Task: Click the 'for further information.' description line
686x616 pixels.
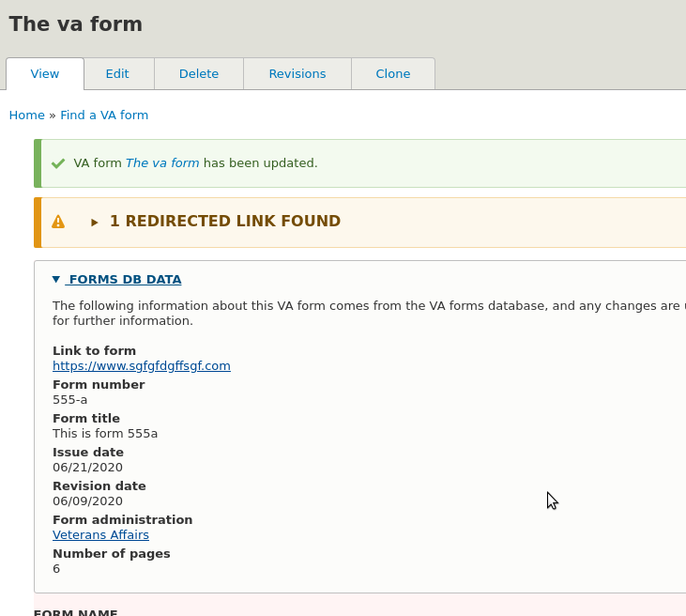Action: (x=123, y=321)
